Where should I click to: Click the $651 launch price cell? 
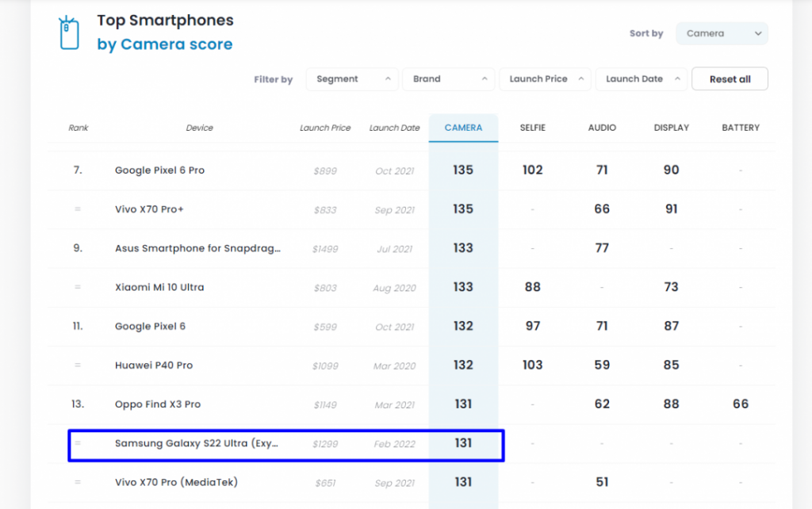325,483
